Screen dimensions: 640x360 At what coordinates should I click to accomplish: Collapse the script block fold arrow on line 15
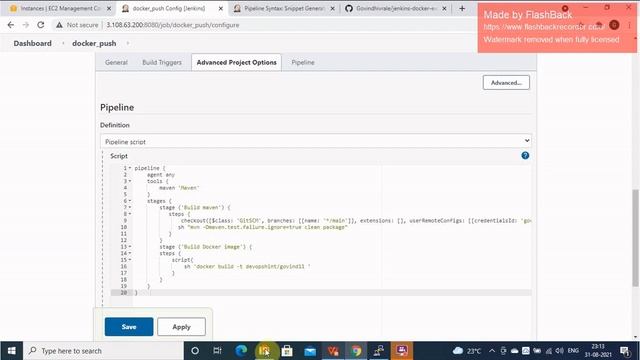tap(130, 260)
